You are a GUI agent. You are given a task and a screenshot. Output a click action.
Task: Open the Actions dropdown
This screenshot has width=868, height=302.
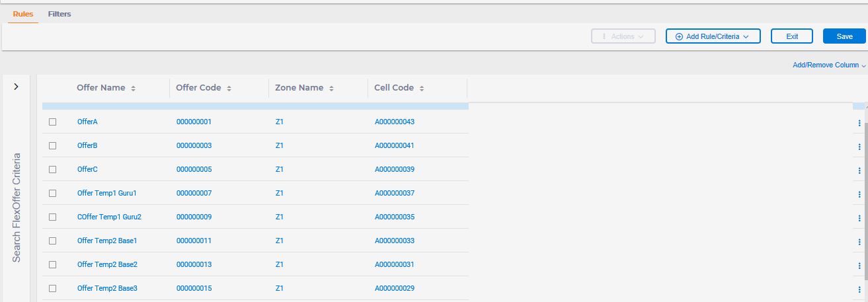(623, 36)
